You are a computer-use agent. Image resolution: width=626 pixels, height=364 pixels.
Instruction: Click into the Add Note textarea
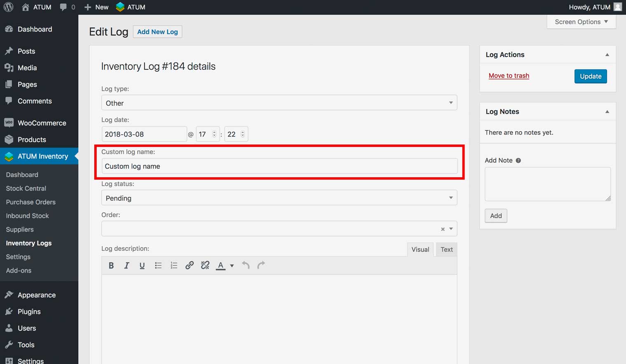pyautogui.click(x=548, y=184)
